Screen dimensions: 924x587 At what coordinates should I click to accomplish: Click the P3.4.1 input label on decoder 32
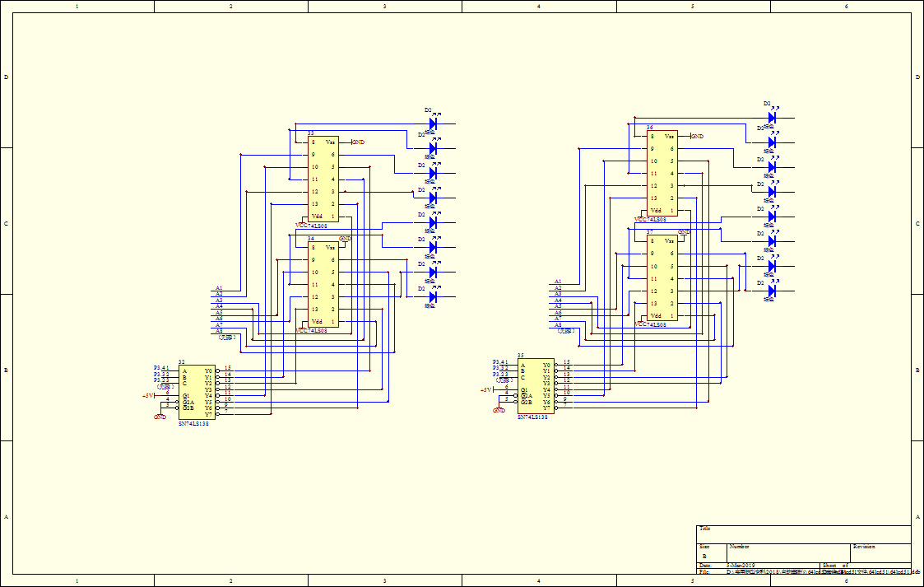[161, 368]
